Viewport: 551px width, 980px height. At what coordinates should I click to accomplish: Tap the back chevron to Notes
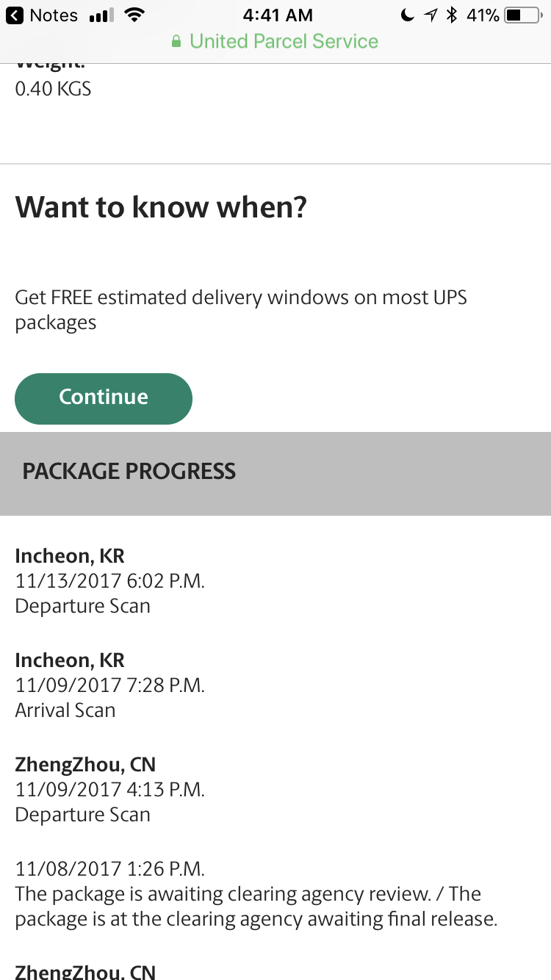tap(15, 15)
